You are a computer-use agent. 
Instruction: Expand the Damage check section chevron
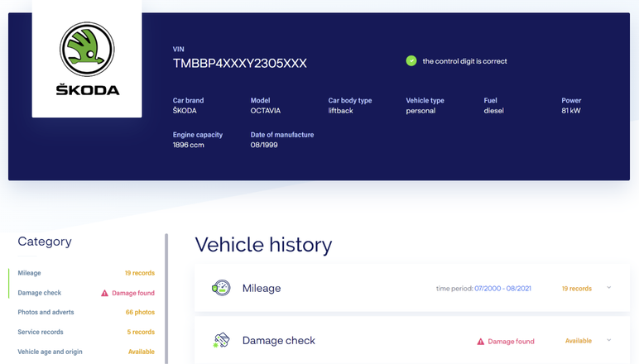[609, 340]
